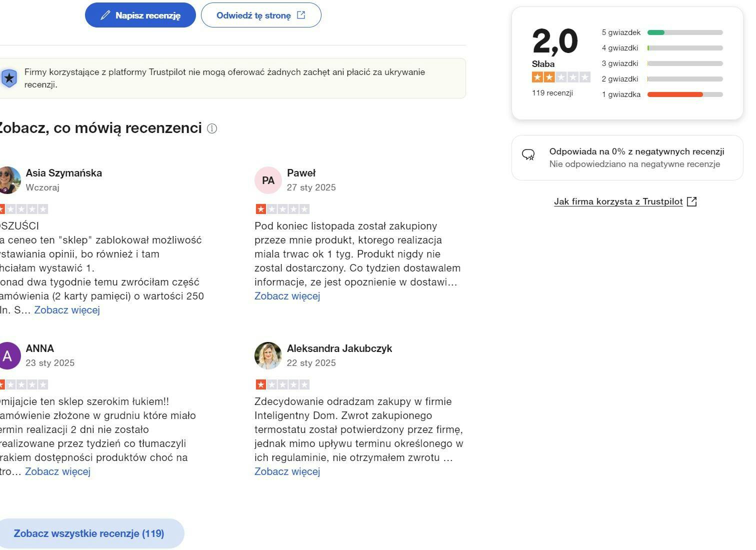Click the 'Odwiedź tę stronę' button
This screenshot has height=550, width=756.
click(260, 15)
